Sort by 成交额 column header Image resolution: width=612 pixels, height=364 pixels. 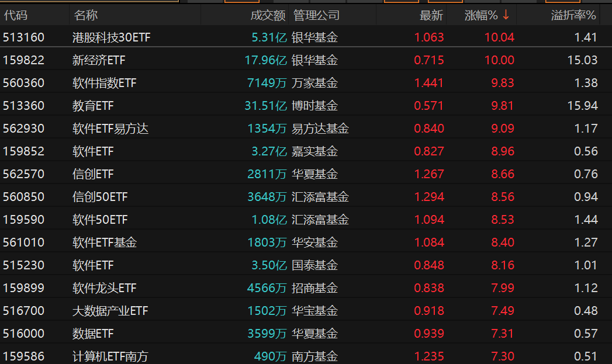268,15
